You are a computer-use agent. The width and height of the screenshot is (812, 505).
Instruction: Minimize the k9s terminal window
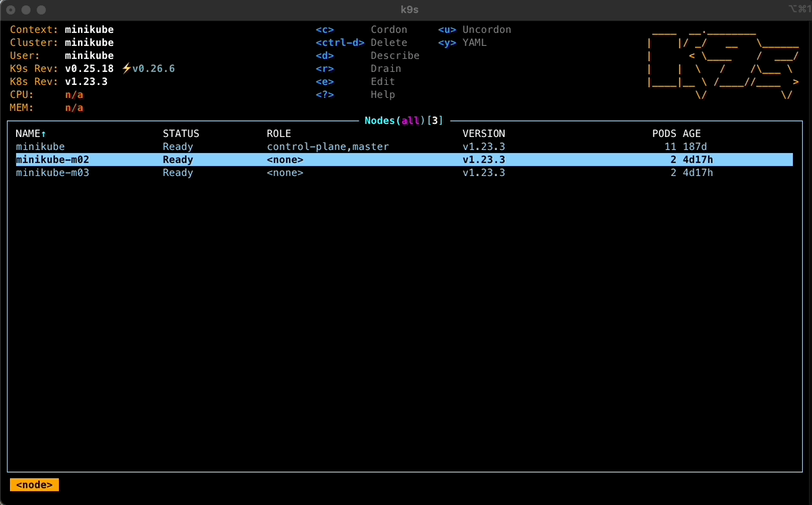point(26,10)
